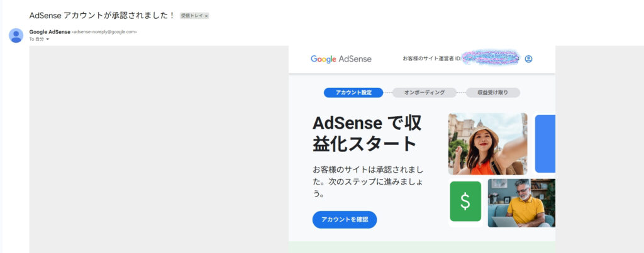The width and height of the screenshot is (644, 253).
Task: Select the アカウント設定 step
Action: click(x=353, y=93)
